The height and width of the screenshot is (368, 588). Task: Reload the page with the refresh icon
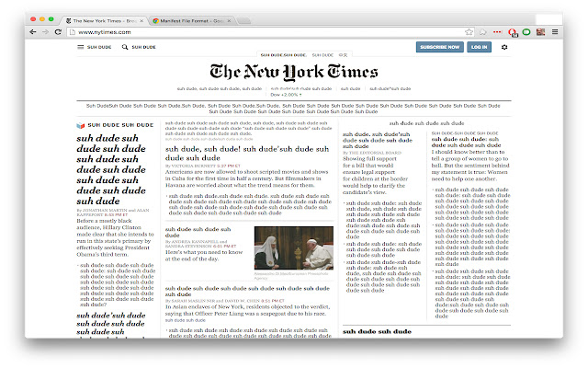pos(58,32)
